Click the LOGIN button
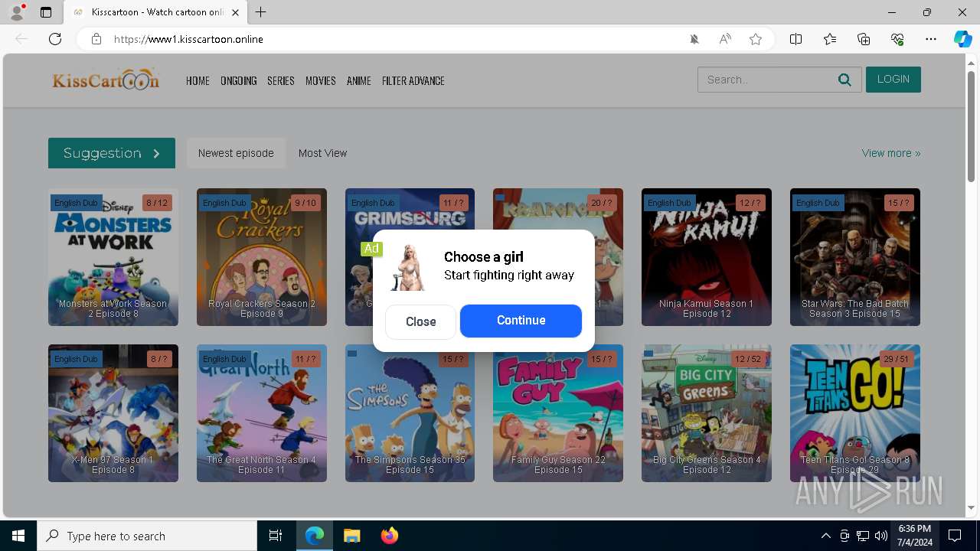This screenshot has height=551, width=980. (893, 80)
